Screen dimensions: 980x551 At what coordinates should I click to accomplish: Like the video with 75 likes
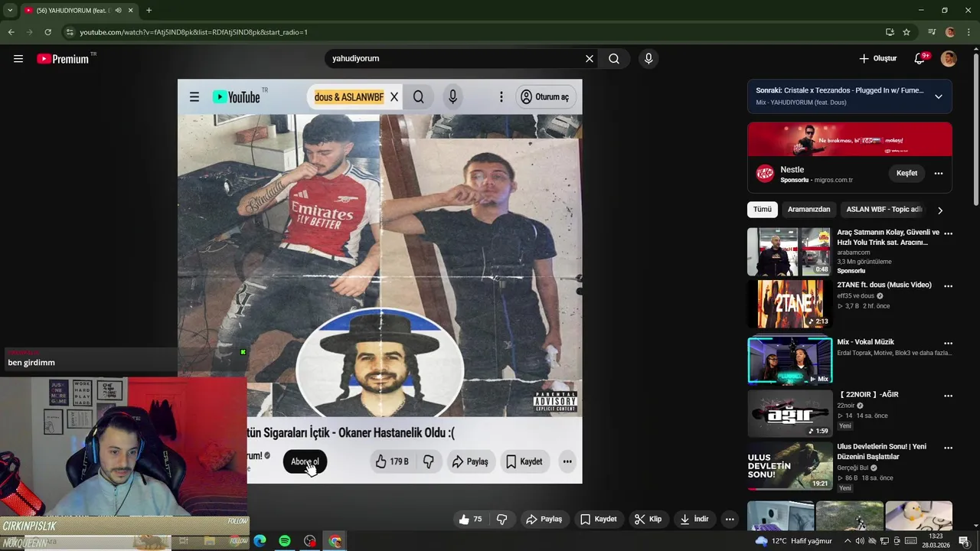470,520
